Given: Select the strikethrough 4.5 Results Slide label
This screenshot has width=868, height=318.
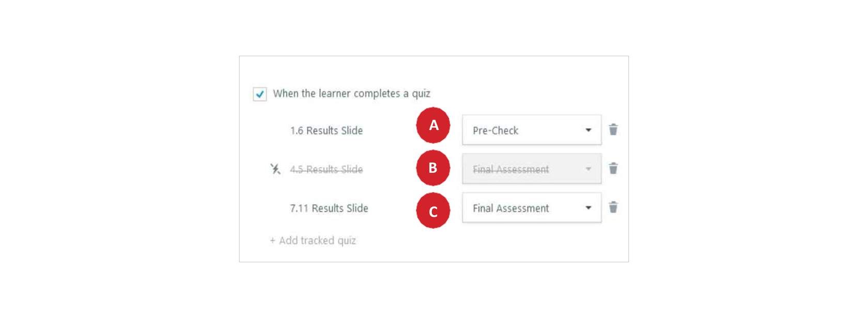Looking at the screenshot, I should (327, 169).
